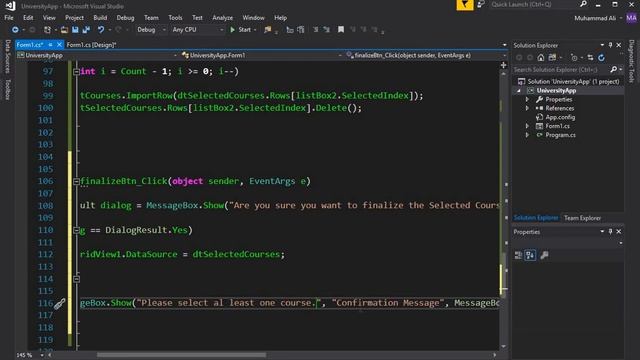Open the Build menu

100,18
